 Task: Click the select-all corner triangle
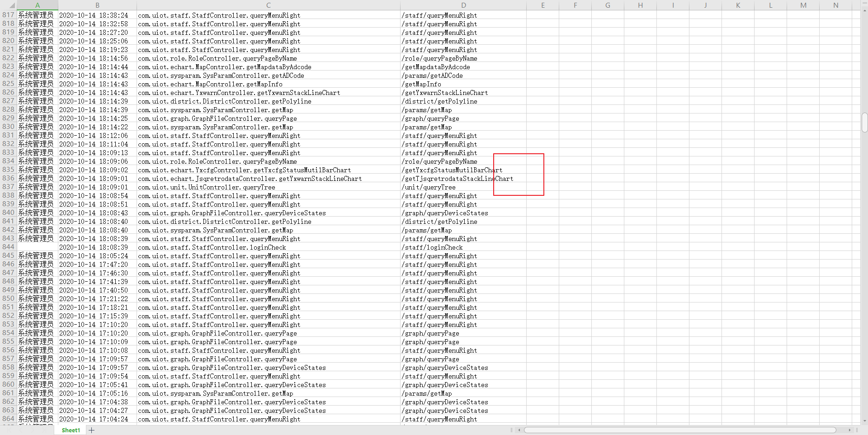click(12, 5)
